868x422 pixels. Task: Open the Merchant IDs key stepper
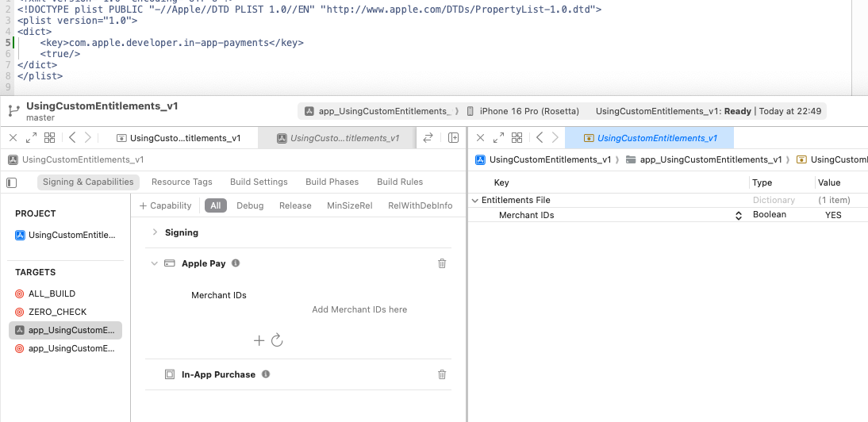point(739,216)
